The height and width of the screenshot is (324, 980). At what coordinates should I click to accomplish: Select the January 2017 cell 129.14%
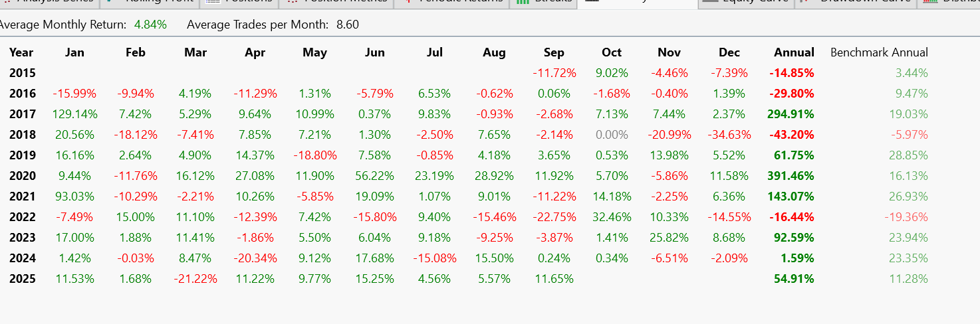coord(74,114)
